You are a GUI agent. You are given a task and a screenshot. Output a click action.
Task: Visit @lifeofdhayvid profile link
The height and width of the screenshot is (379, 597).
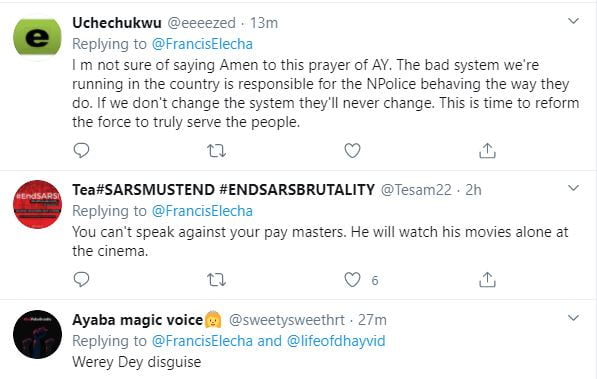pos(336,341)
